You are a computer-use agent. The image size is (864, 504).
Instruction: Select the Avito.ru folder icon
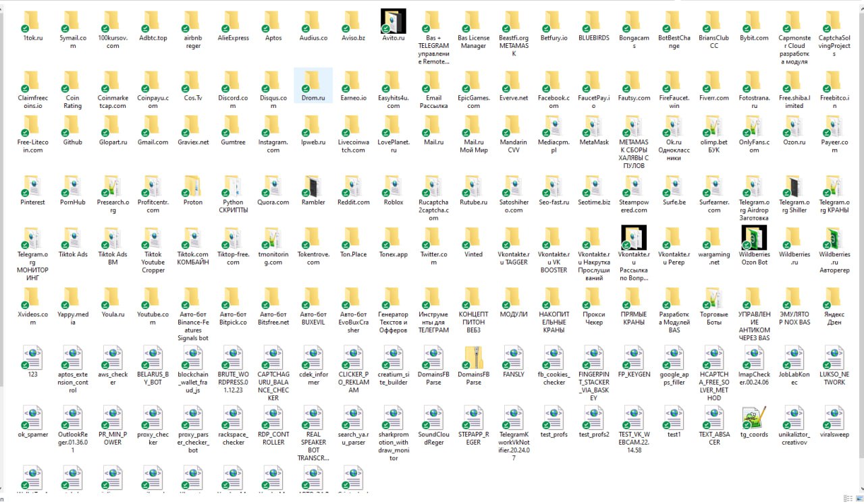[393, 21]
